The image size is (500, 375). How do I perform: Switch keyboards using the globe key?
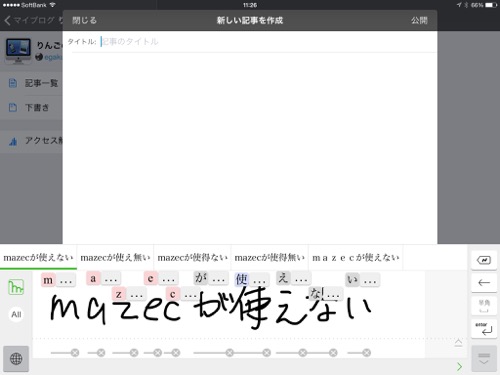pyautogui.click(x=16, y=359)
